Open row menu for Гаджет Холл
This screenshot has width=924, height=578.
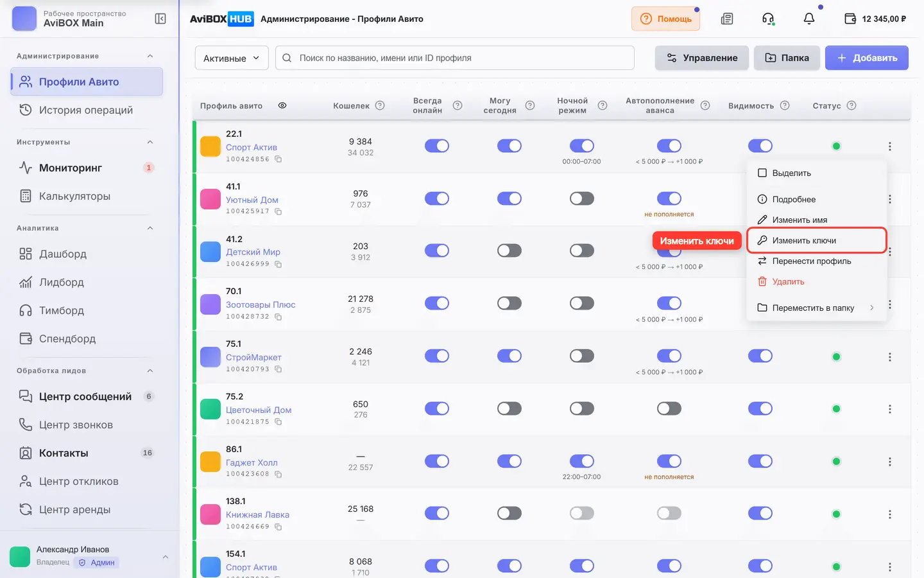pyautogui.click(x=890, y=462)
